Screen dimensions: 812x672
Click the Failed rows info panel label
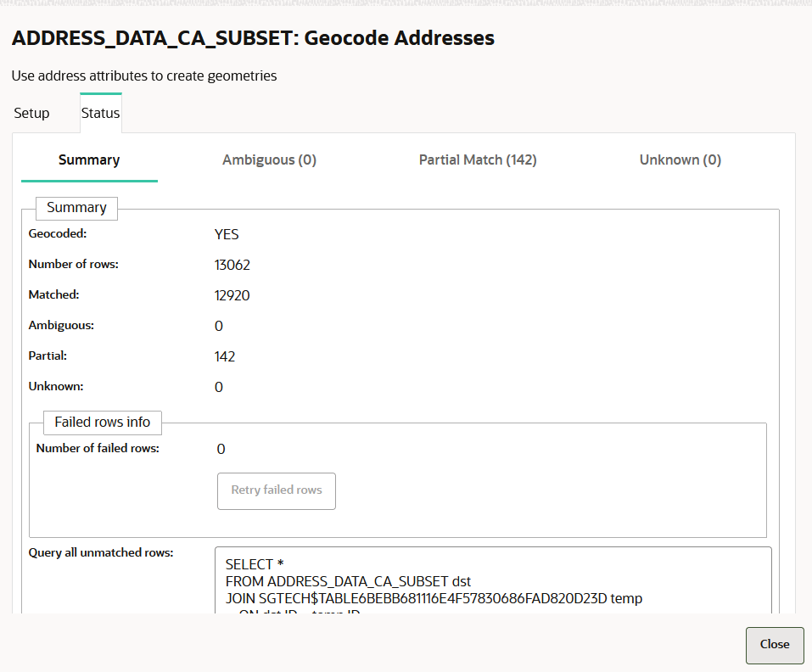(x=102, y=423)
